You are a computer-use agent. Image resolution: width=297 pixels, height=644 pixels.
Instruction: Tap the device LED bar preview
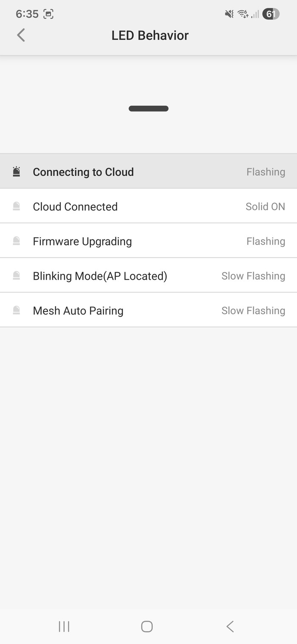[148, 109]
